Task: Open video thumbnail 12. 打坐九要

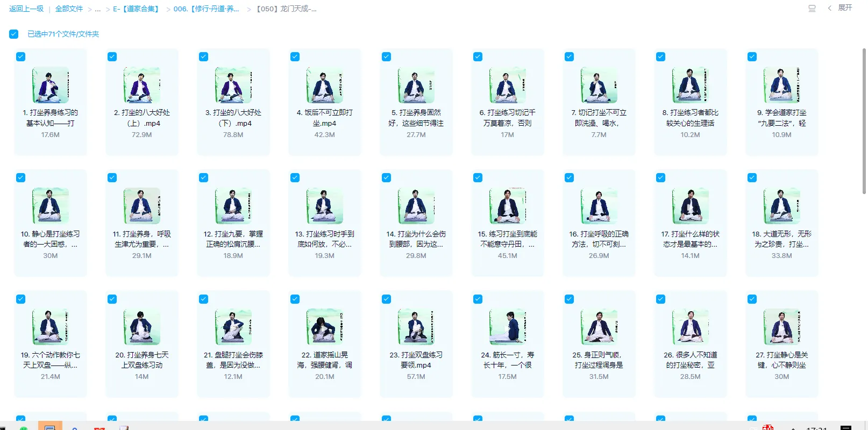Action: (233, 206)
